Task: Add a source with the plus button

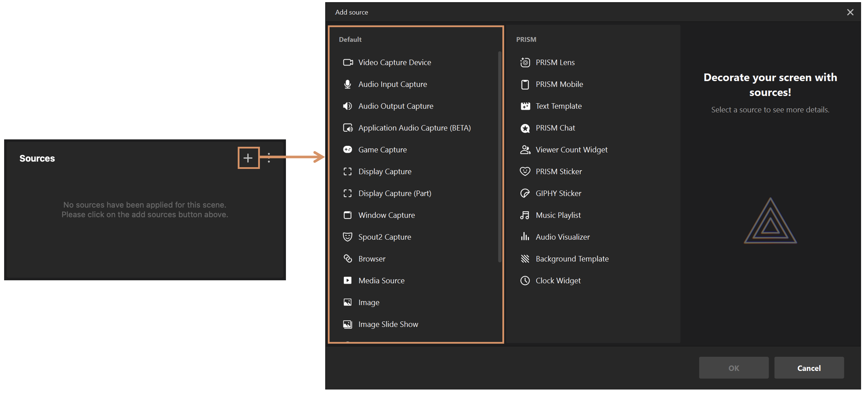Action: (x=248, y=158)
